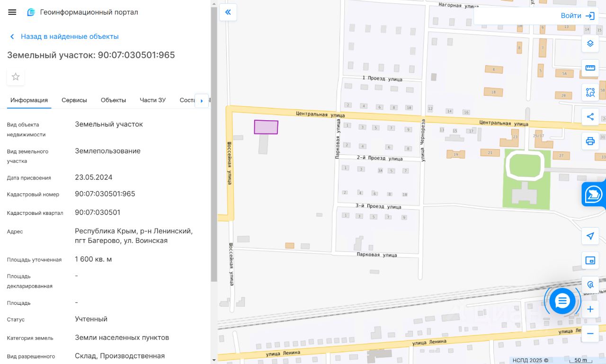Click the НСПД 2025 © attribution
Image resolution: width=606 pixels, height=364 pixels.
530,360
